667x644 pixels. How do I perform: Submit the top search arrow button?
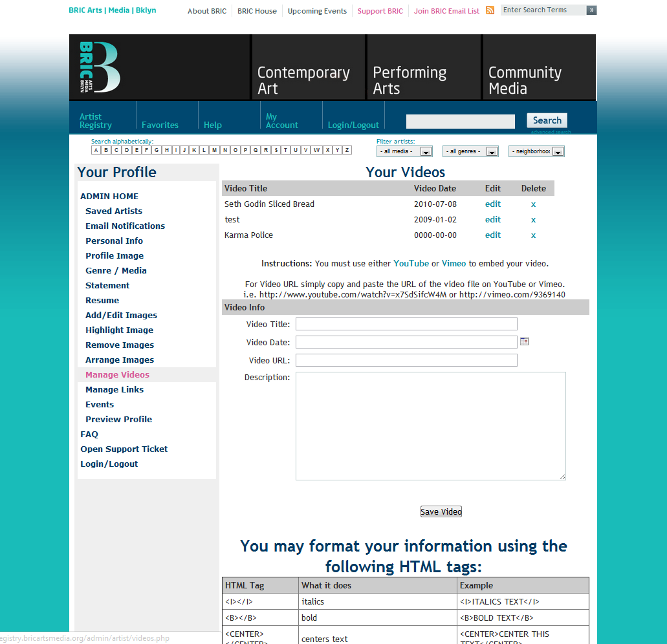[x=591, y=10]
